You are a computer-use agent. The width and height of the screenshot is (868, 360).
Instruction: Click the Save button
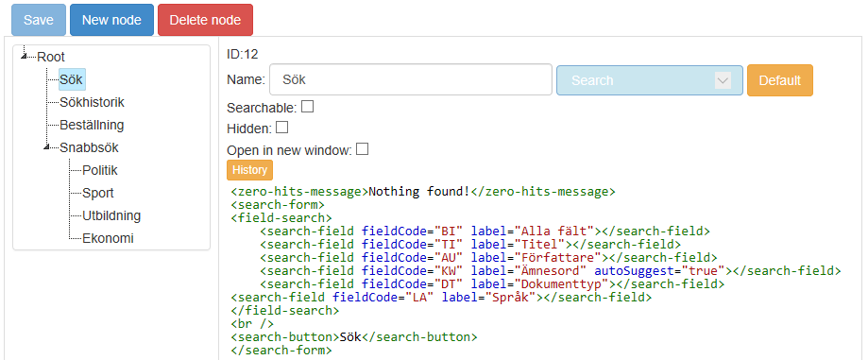click(38, 20)
